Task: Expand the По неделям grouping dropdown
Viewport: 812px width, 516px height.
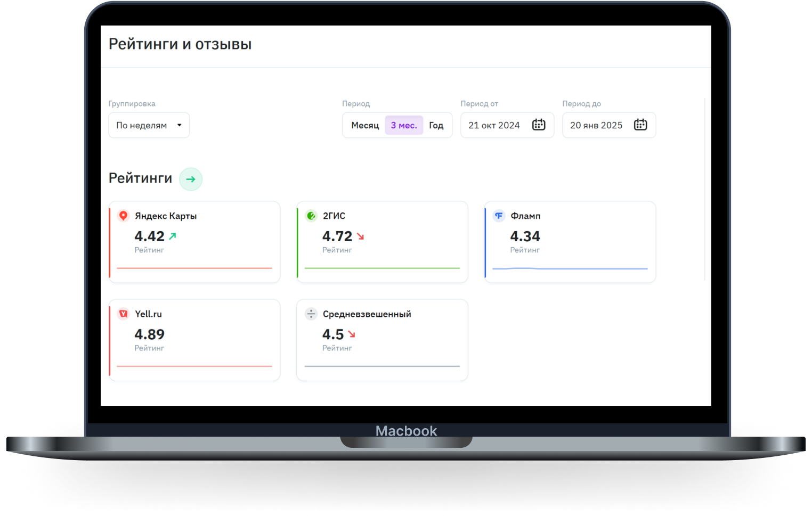Action: click(142, 125)
